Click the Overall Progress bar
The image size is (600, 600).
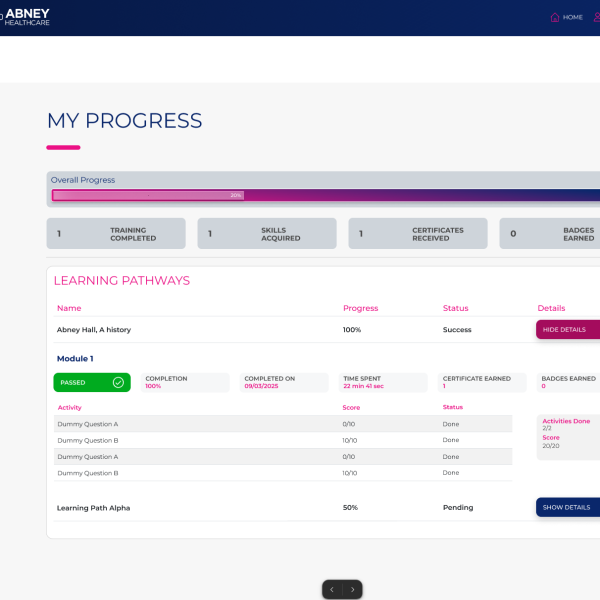pos(325,195)
